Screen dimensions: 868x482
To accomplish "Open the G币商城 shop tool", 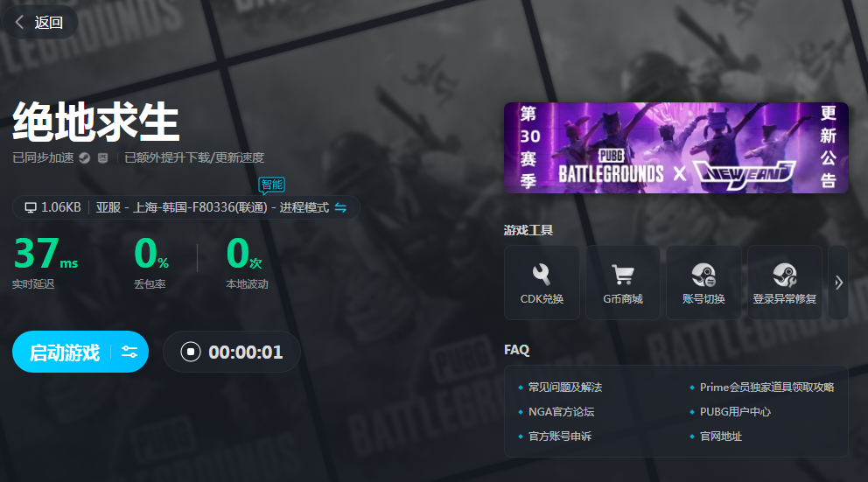I will click(x=623, y=283).
